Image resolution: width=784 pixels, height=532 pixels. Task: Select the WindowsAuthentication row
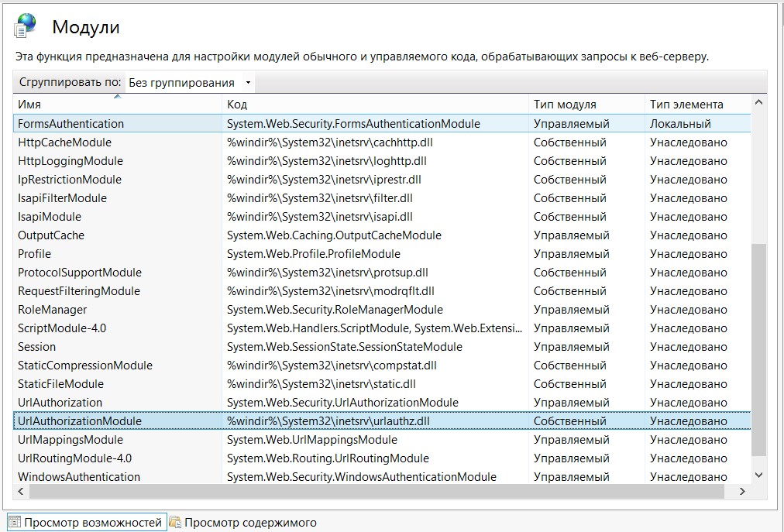point(382,476)
